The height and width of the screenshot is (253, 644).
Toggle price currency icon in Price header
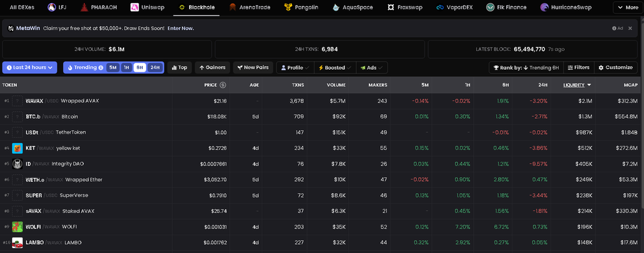[223, 85]
